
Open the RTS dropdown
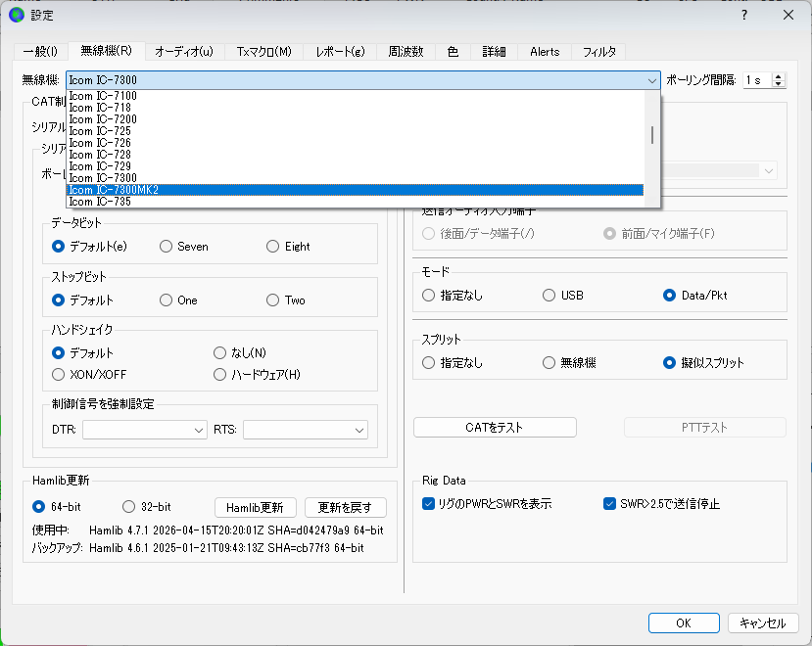click(x=306, y=430)
